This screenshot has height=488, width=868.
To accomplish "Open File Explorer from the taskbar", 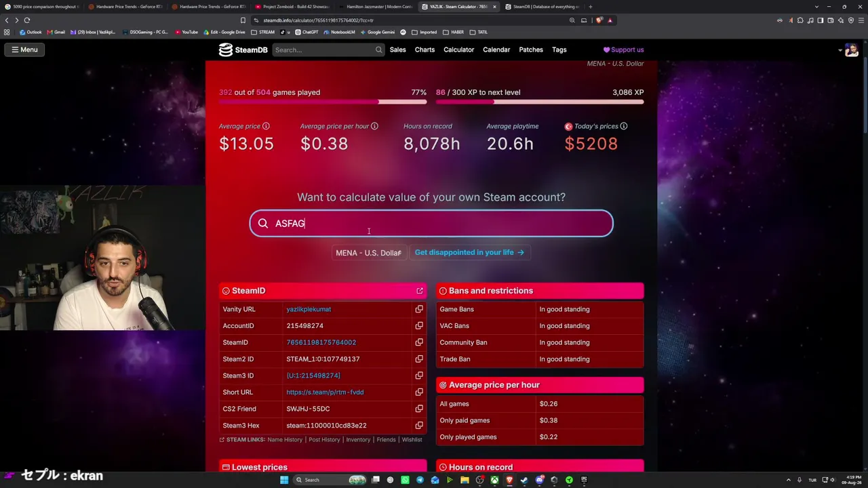I will pos(465,480).
